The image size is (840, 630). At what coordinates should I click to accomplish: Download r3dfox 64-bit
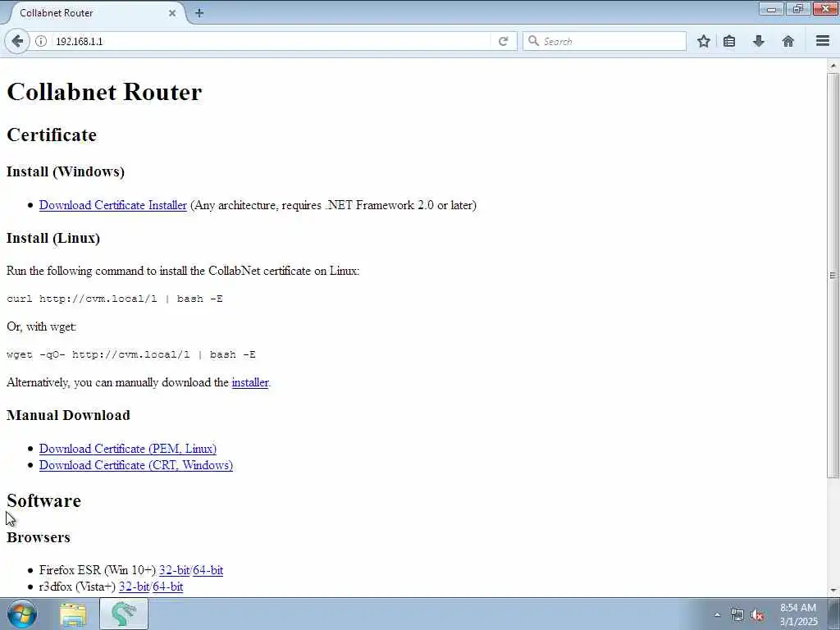[x=167, y=587]
